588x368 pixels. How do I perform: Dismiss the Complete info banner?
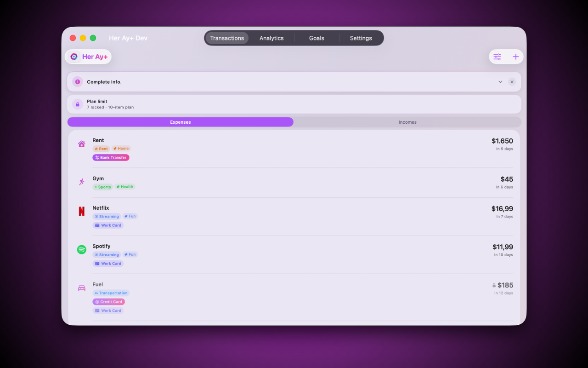click(x=512, y=82)
